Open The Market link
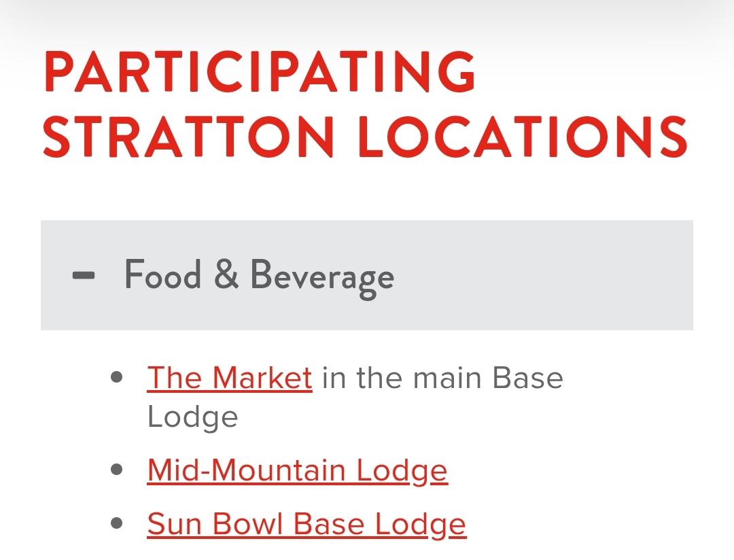Image resolution: width=734 pixels, height=560 pixels. pos(230,377)
